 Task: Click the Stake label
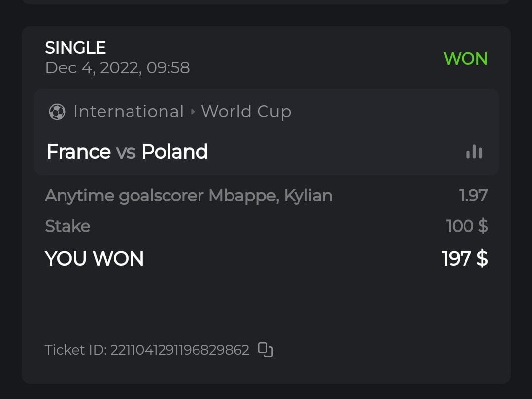coord(67,226)
